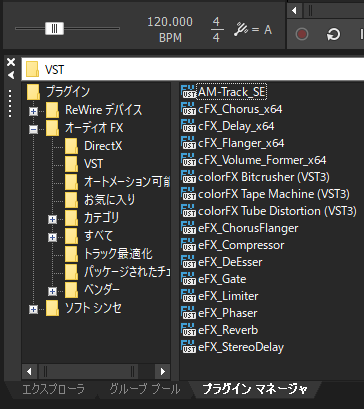The height and width of the screenshot is (409, 364).
Task: Click the VST icon beside eFX_Compressor
Action: pyautogui.click(x=188, y=245)
